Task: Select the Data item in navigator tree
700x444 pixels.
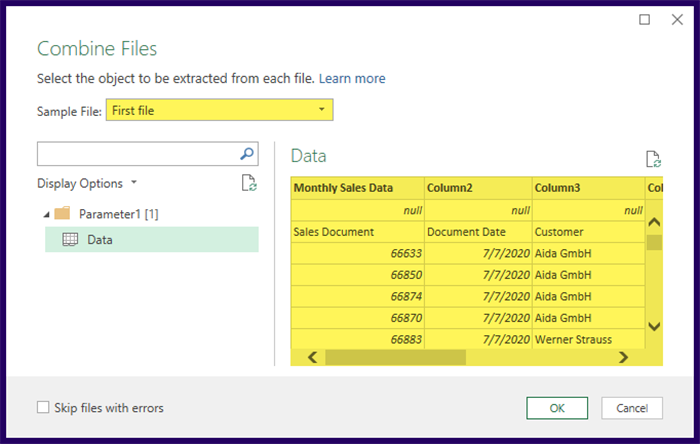Action: 100,239
